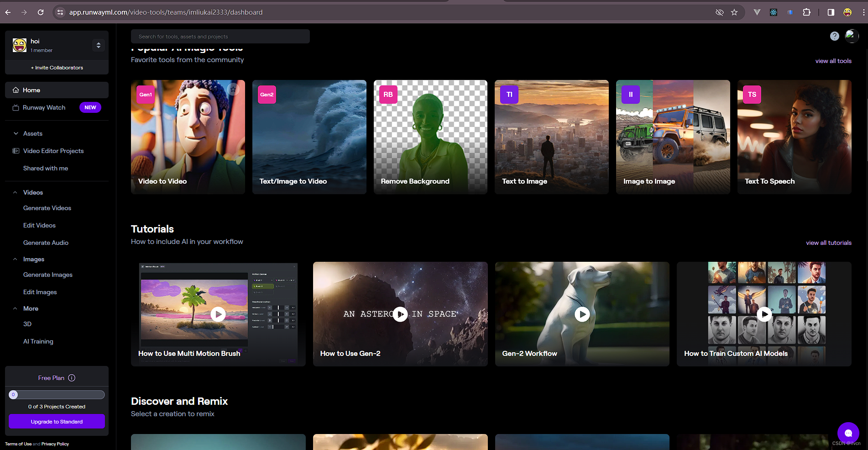The image size is (868, 450).
Task: Bookmark this page with the star icon
Action: tap(734, 12)
